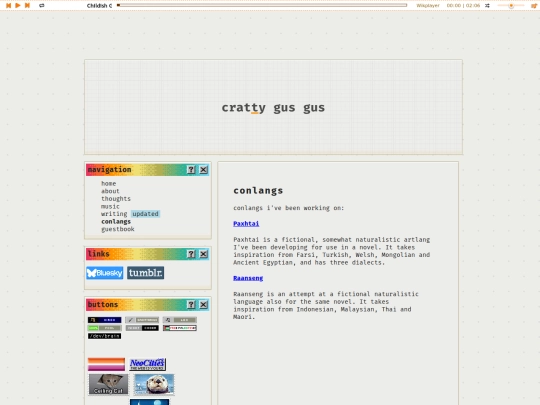This screenshot has width=540, height=405.
Task: Open the Paxhtai conlang link
Action: point(246,224)
